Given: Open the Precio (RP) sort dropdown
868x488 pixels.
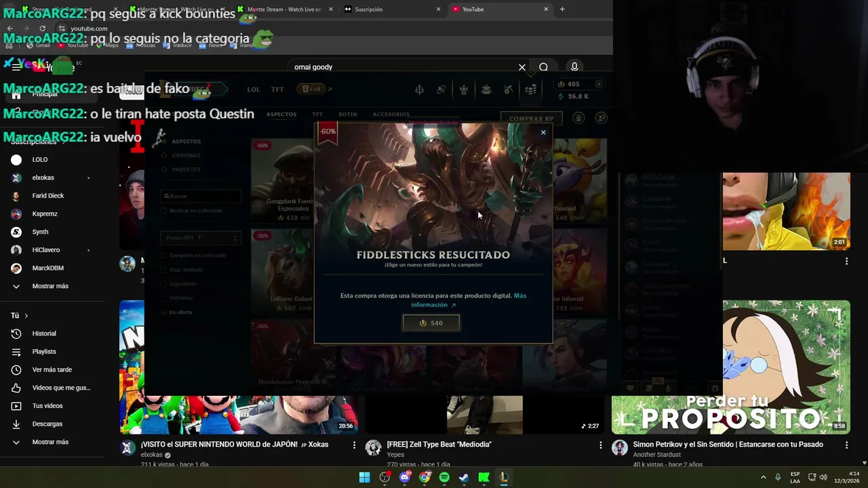Looking at the screenshot, I should 201,238.
